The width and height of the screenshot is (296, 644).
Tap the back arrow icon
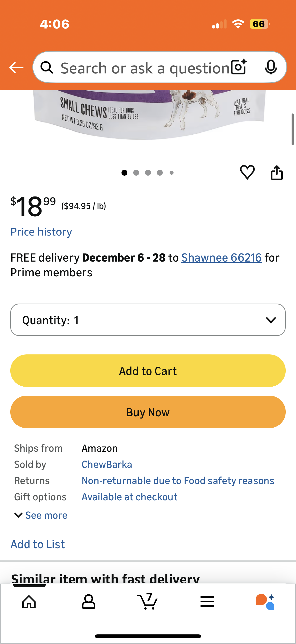(x=16, y=68)
